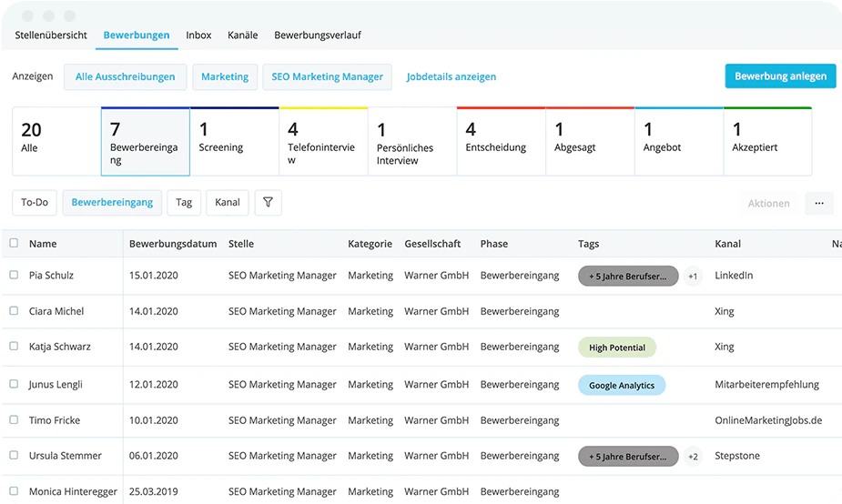
Task: Open the Aktionen menu
Action: pos(768,204)
